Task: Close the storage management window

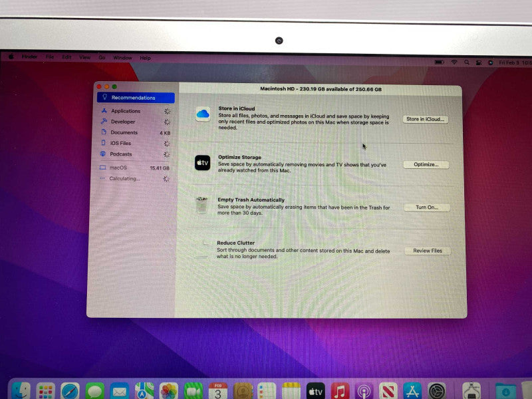Action: (99, 87)
